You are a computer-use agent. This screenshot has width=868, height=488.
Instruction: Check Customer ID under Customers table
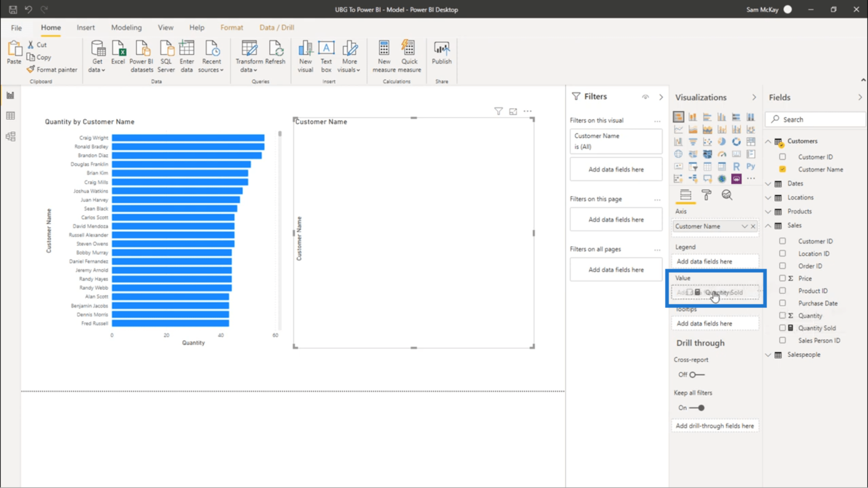[782, 156]
